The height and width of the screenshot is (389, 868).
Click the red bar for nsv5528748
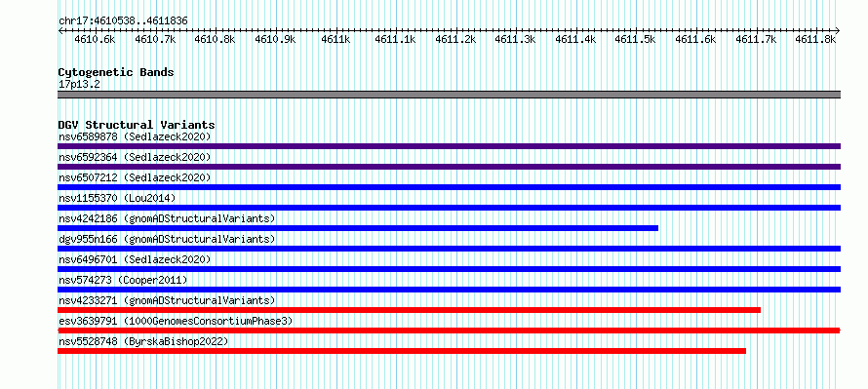402,351
